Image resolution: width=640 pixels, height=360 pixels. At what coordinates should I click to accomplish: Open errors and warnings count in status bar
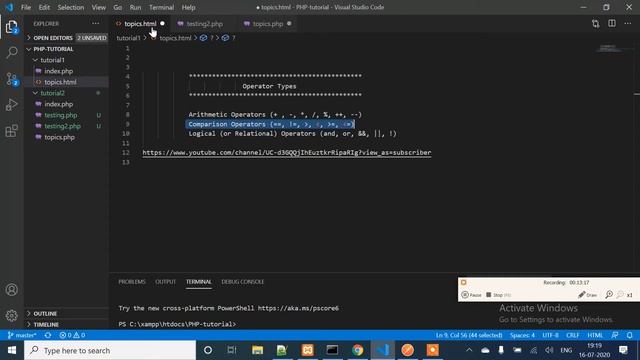coord(72,335)
